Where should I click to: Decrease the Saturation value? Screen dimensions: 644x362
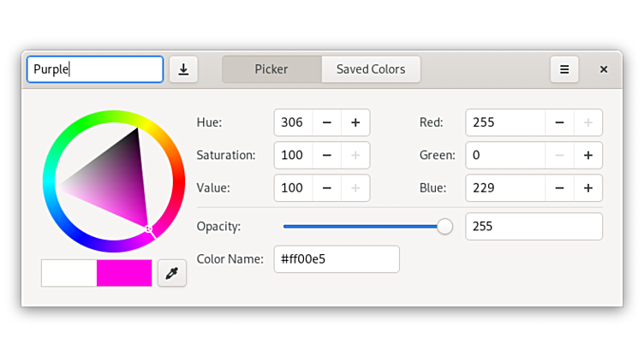tap(327, 155)
